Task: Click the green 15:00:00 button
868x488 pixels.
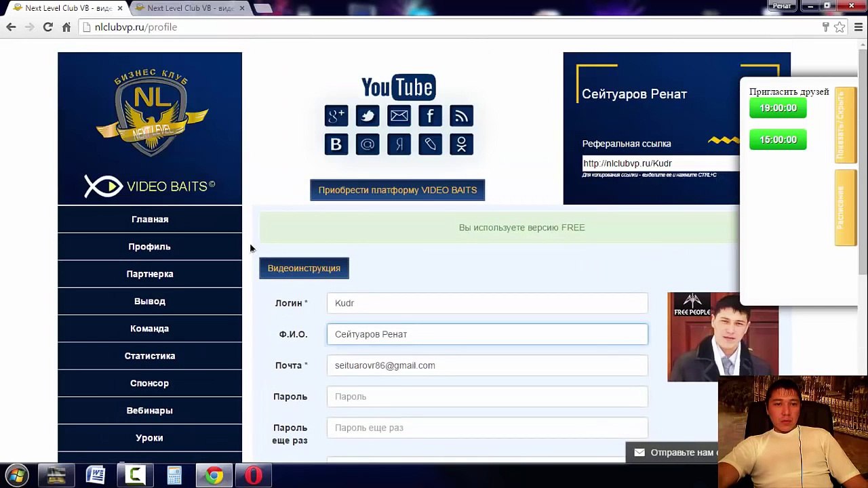Action: click(778, 140)
